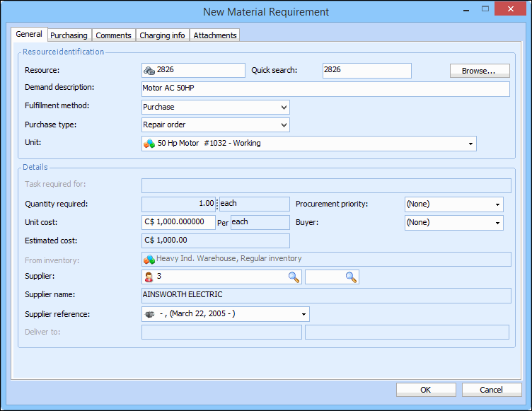
Task: Open the Charging info tab
Action: pos(162,35)
